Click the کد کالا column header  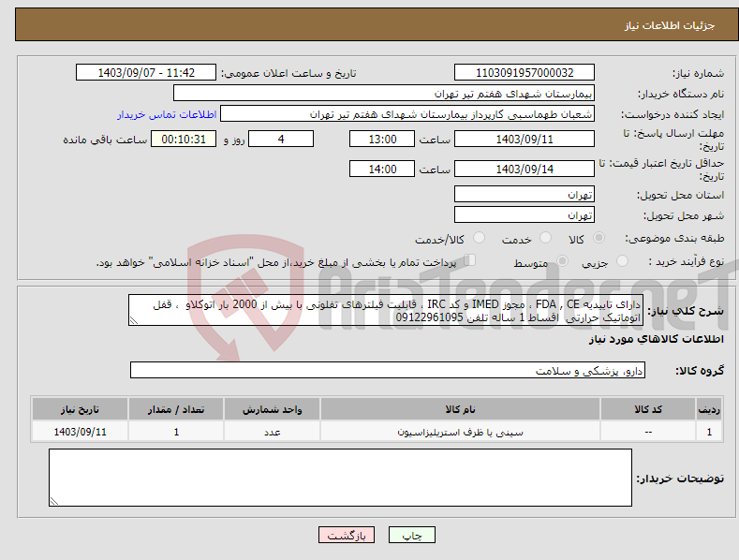tap(648, 409)
